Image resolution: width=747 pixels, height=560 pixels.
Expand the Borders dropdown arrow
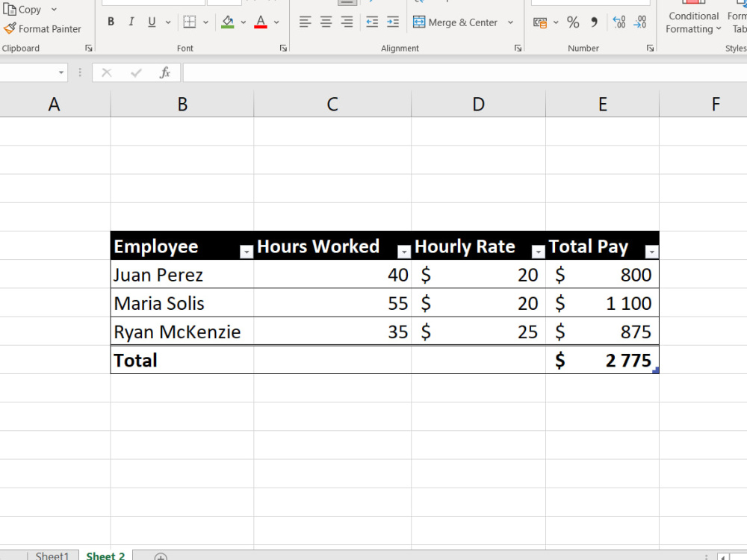click(206, 22)
